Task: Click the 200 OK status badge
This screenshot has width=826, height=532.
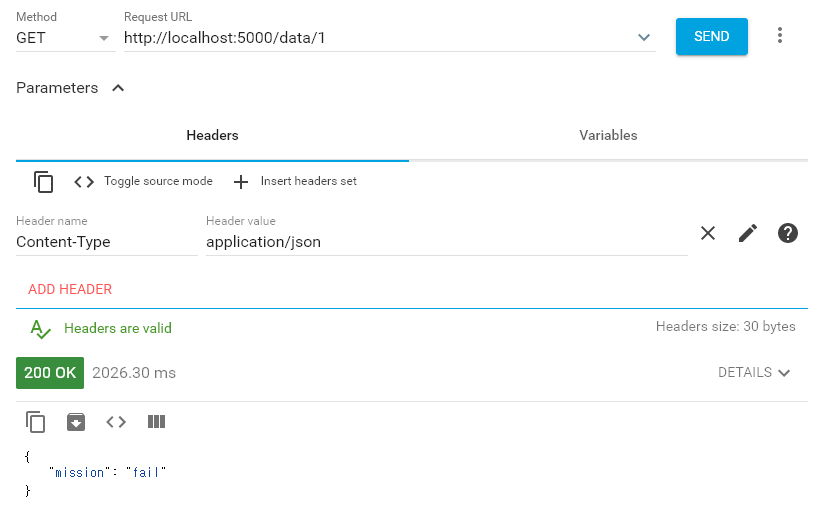Action: click(50, 373)
